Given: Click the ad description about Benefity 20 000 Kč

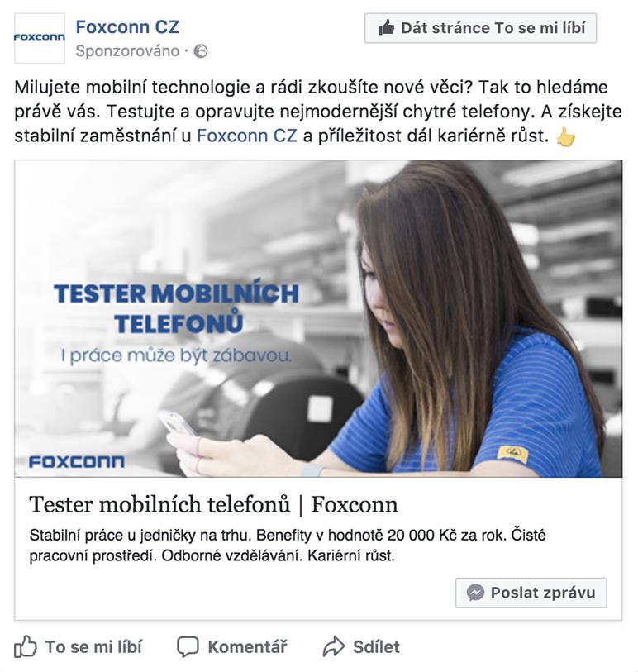Looking at the screenshot, I should (x=288, y=546).
